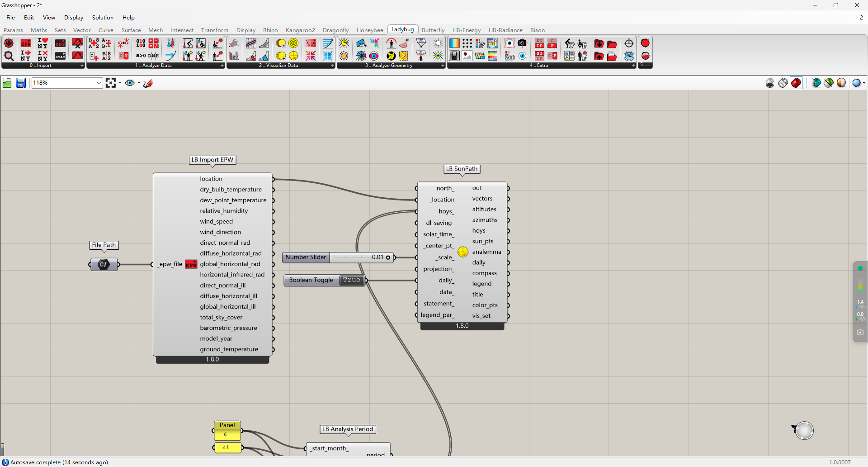This screenshot has width=868, height=467.
Task: Select the LB Import EPW component label
Action: [212, 160]
